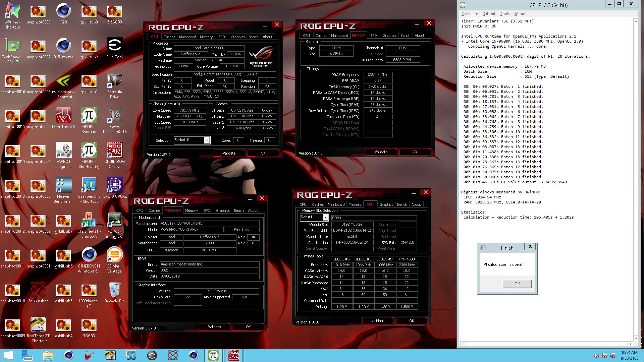Click the NB Frequency 6302.9 MHz value
Viewport: 644px width, 362px height.
403,60
